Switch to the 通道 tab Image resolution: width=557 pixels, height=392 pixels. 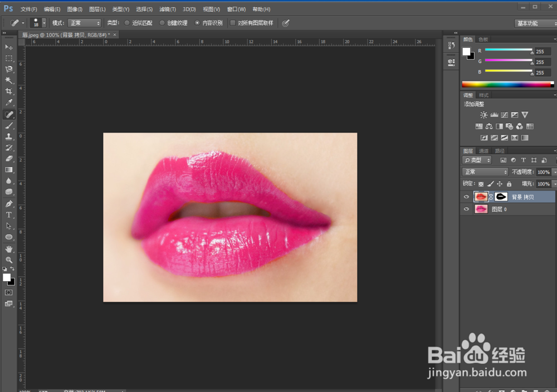point(483,151)
